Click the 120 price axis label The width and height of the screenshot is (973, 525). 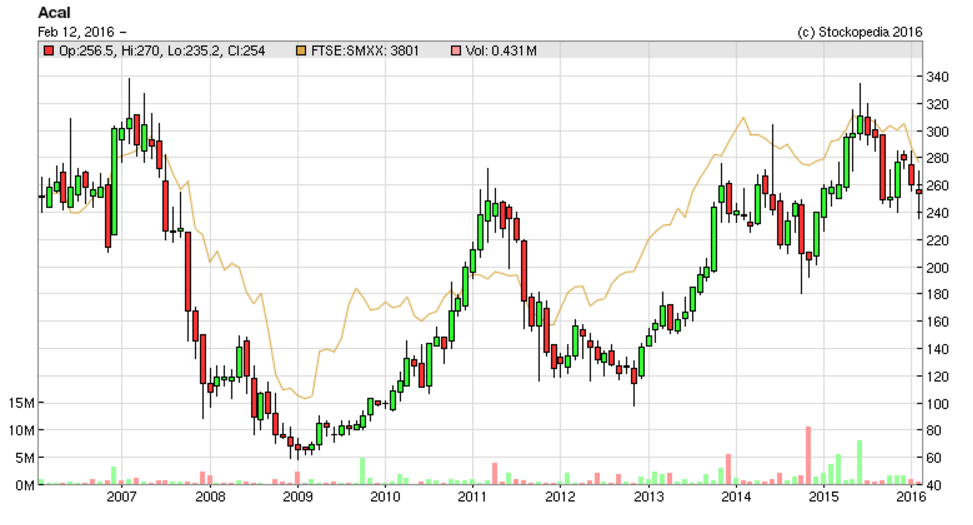click(x=938, y=376)
